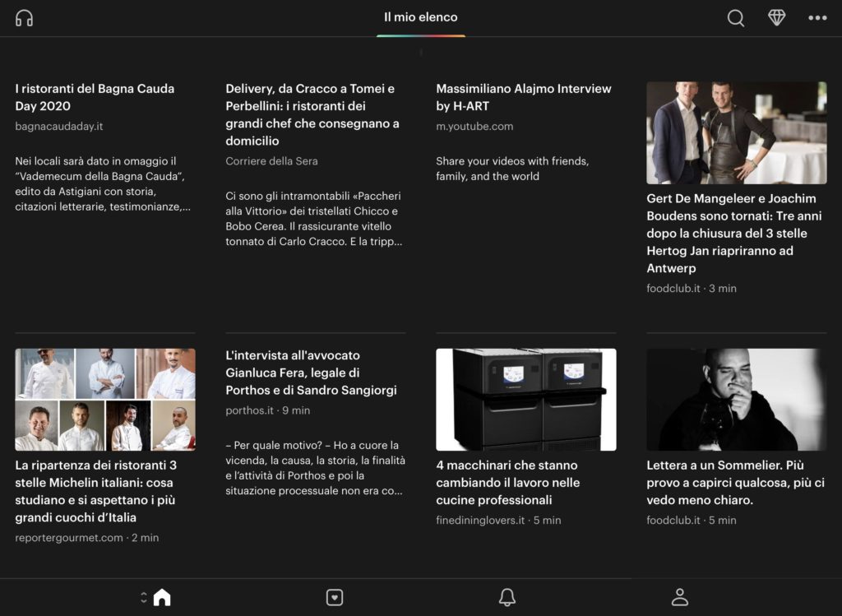Open "I ristoranti del Bagna Cauda Day 2020"
This screenshot has height=616, width=842.
pyautogui.click(x=95, y=97)
